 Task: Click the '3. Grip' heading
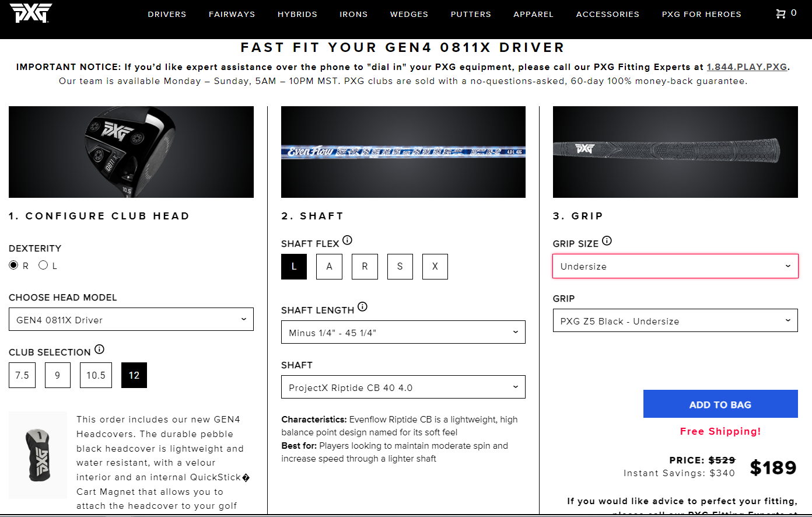point(578,216)
